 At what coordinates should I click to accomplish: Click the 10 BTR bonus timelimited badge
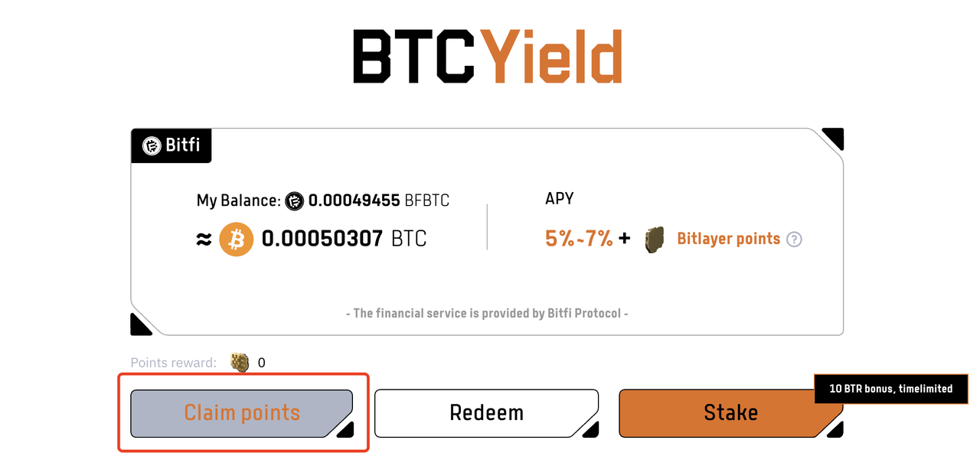(890, 389)
